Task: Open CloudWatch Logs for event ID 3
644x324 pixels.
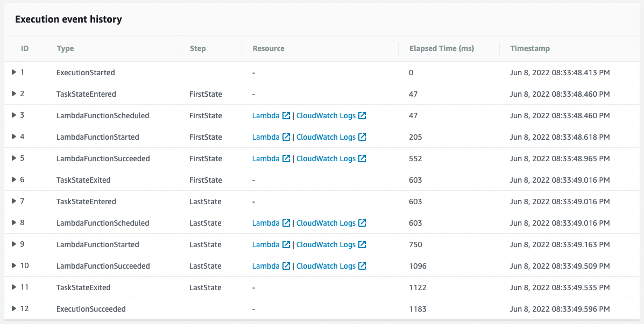Action: (326, 116)
